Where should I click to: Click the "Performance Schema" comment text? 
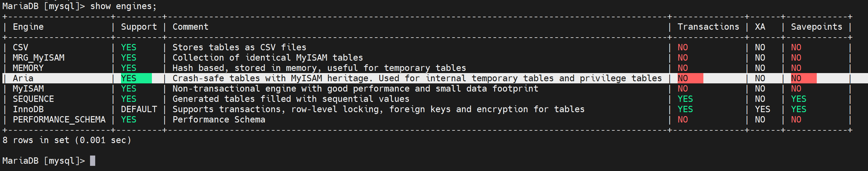(x=219, y=119)
